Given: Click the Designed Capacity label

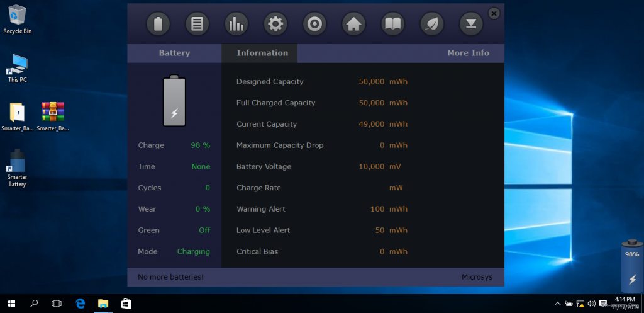Looking at the screenshot, I should 270,81.
